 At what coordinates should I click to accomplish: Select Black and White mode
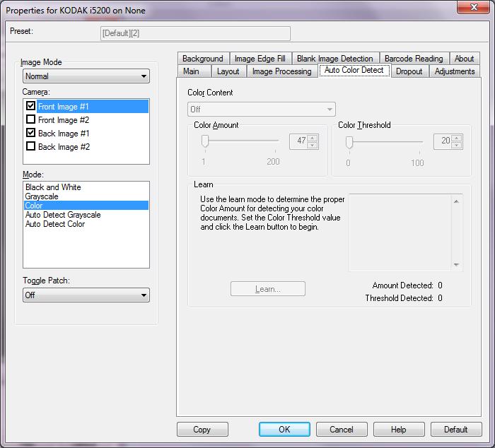(x=86, y=187)
